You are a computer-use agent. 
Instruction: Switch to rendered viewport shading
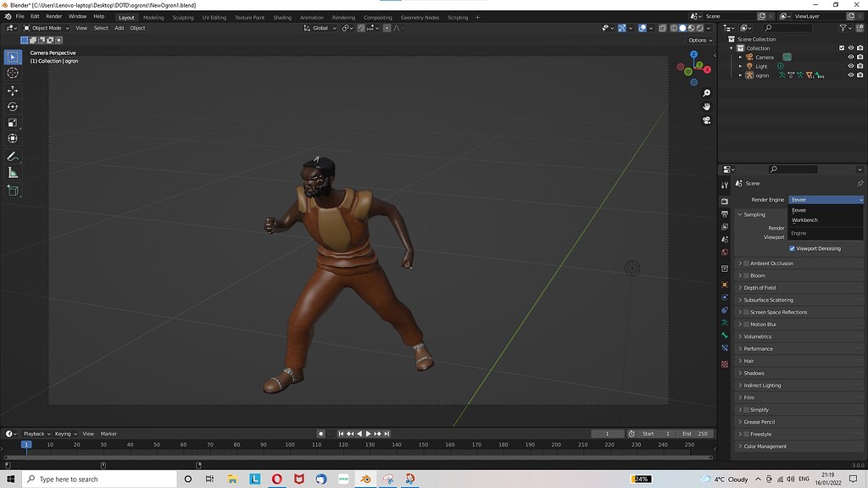[x=699, y=28]
